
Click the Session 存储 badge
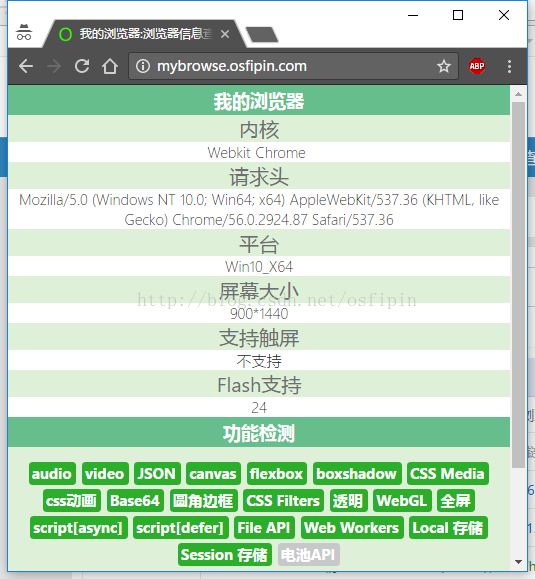pyautogui.click(x=225, y=555)
